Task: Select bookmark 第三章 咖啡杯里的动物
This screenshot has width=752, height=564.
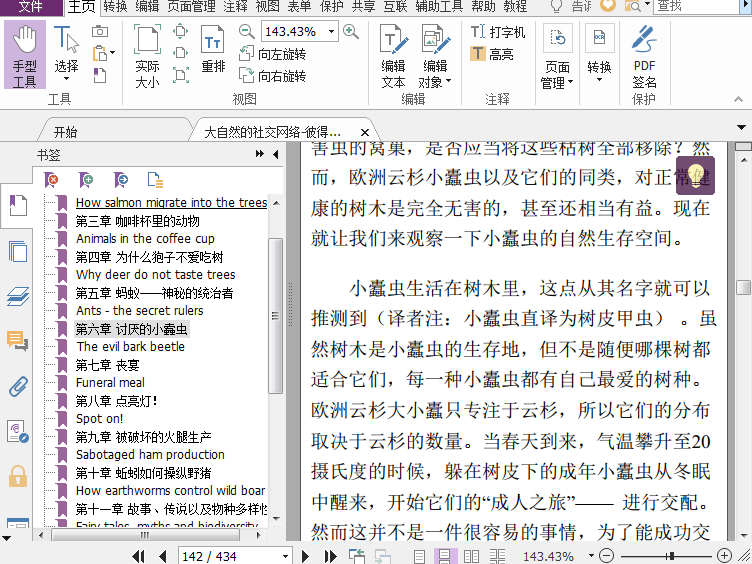Action: click(138, 221)
